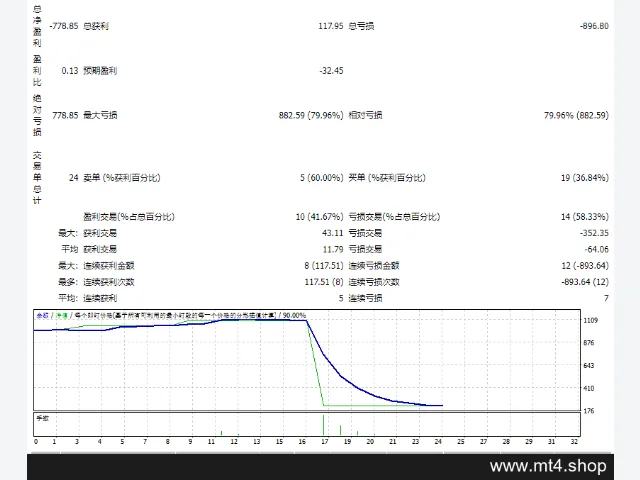The image size is (640, 480).
Task: Click the expected payoff value -32.45
Action: (x=331, y=71)
